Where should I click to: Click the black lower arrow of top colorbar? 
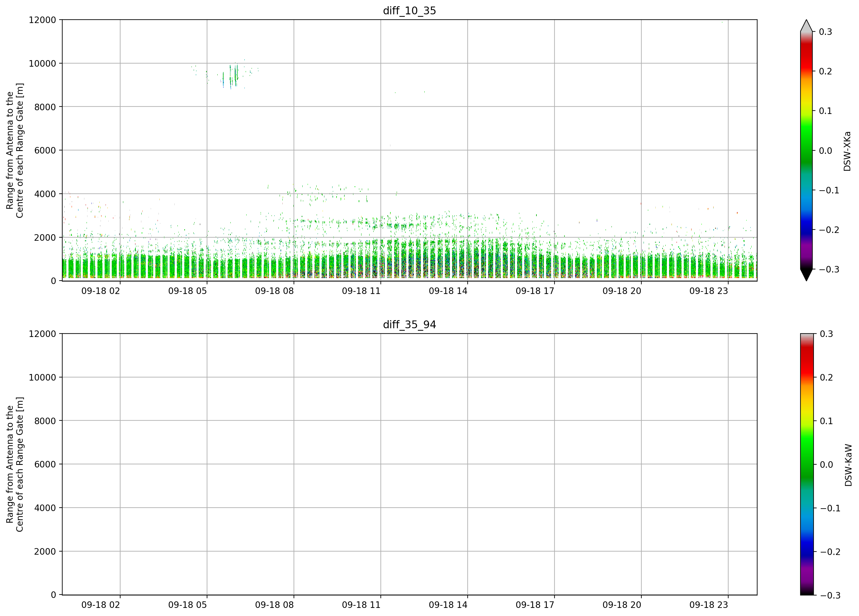(x=806, y=275)
